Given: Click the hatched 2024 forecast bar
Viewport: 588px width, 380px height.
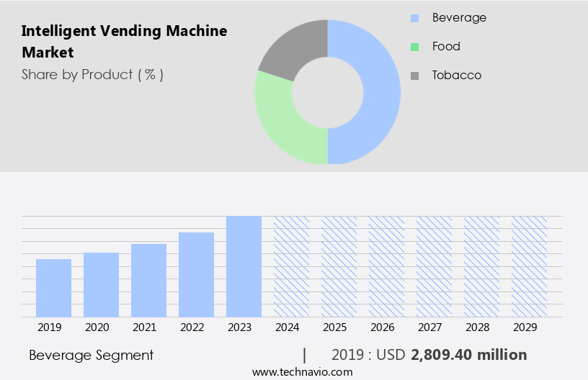Looking at the screenshot, I should (291, 266).
